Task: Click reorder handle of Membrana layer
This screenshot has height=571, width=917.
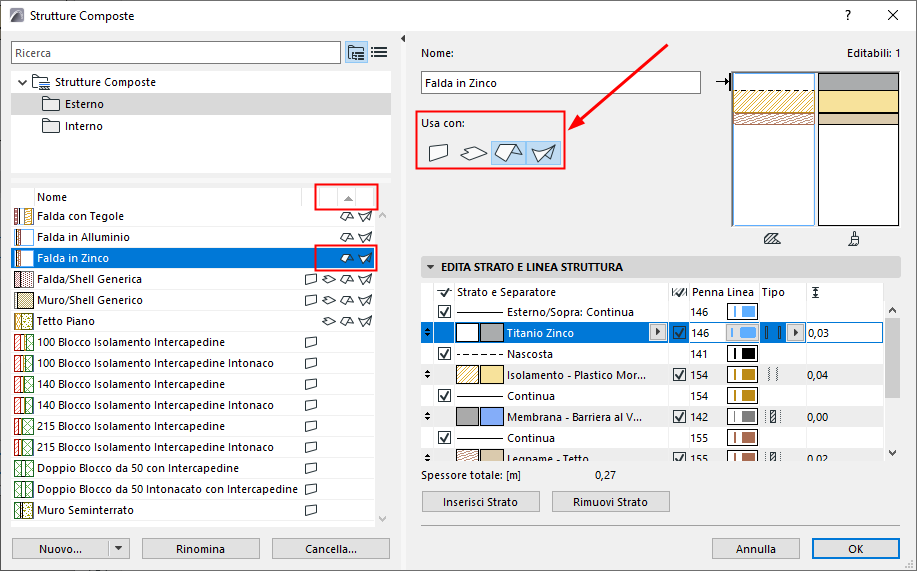Action: pos(428,417)
